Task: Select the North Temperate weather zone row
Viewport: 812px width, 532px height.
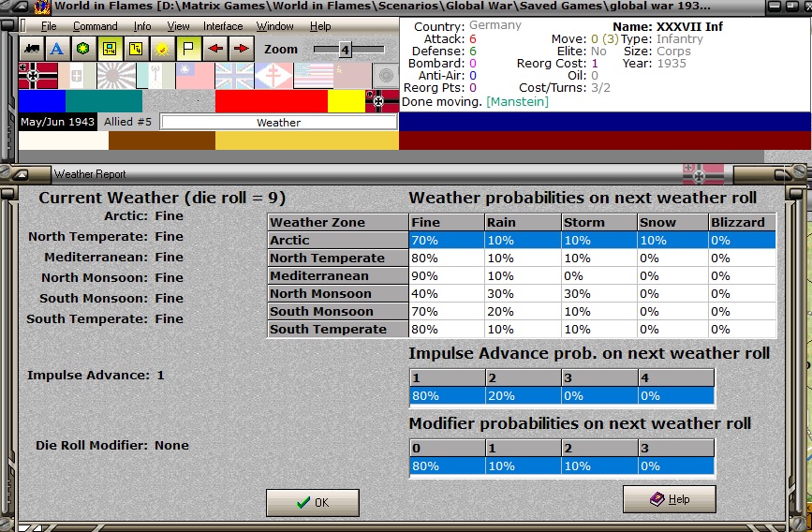Action: click(x=522, y=258)
